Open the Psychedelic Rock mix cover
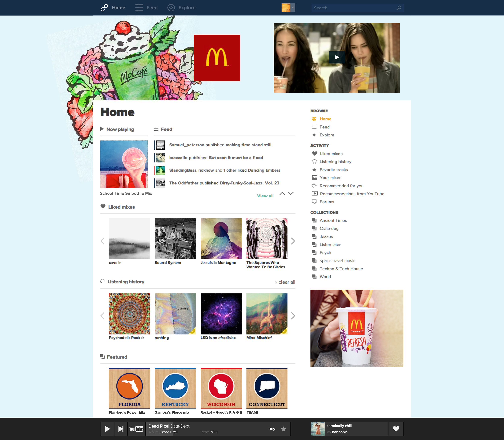This screenshot has width=504, height=440. tap(129, 314)
